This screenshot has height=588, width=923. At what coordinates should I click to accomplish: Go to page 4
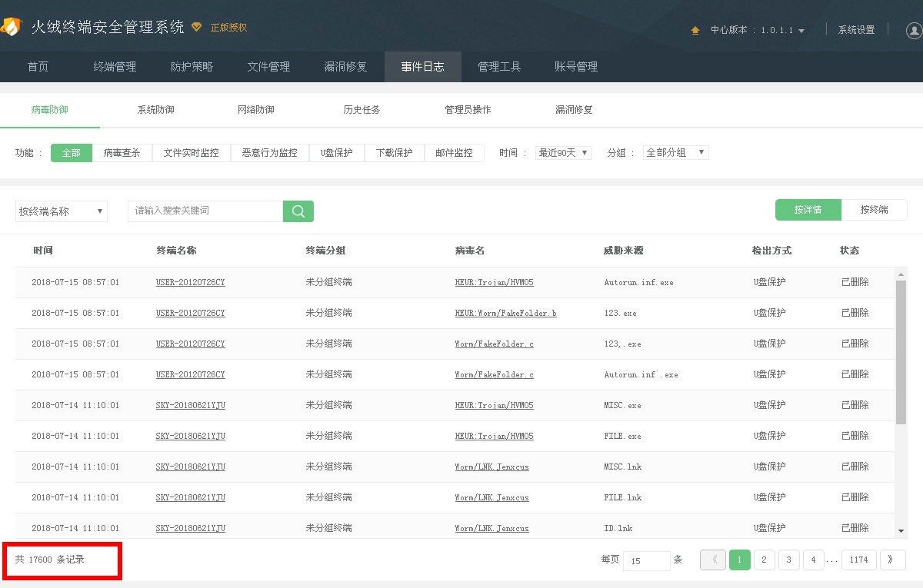[813, 560]
